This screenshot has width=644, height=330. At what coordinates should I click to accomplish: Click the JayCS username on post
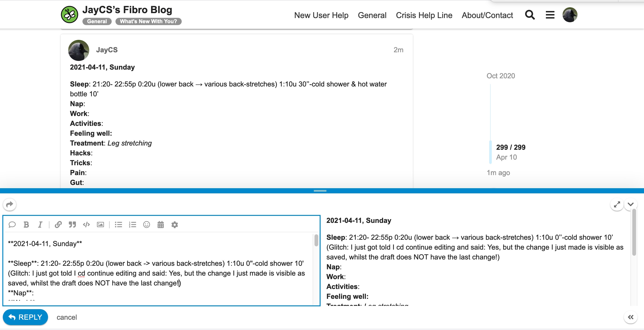pyautogui.click(x=107, y=50)
